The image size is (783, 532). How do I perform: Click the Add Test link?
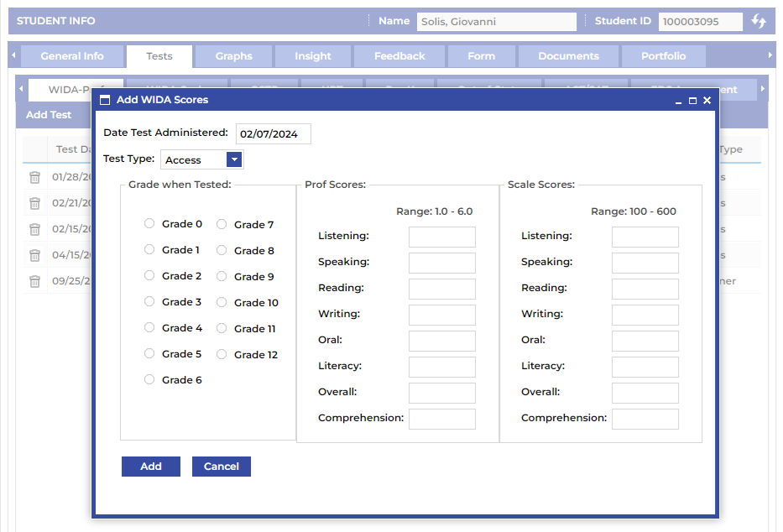click(49, 115)
